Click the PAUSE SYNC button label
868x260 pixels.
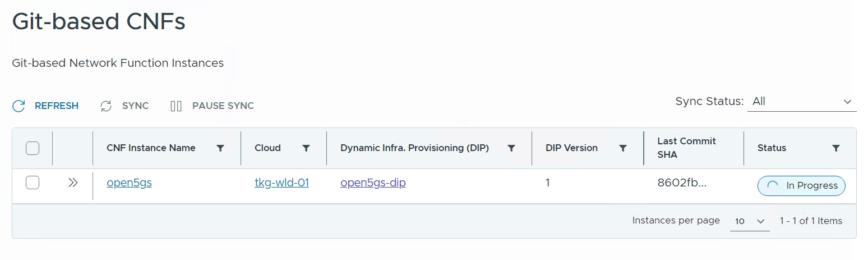tap(223, 106)
